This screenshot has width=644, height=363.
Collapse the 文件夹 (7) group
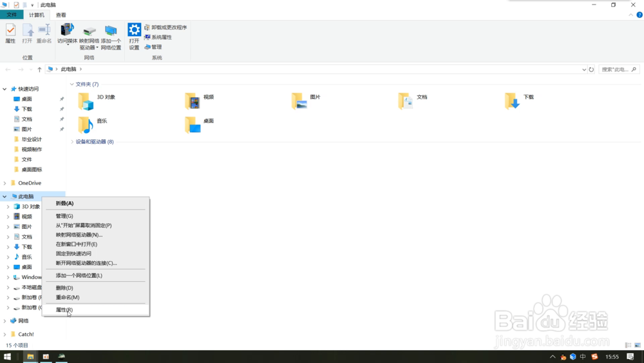point(72,84)
